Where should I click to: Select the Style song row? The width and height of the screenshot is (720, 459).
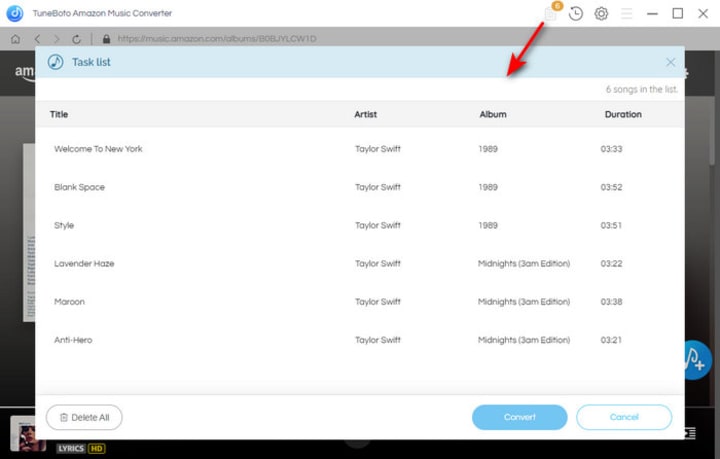[x=360, y=225]
